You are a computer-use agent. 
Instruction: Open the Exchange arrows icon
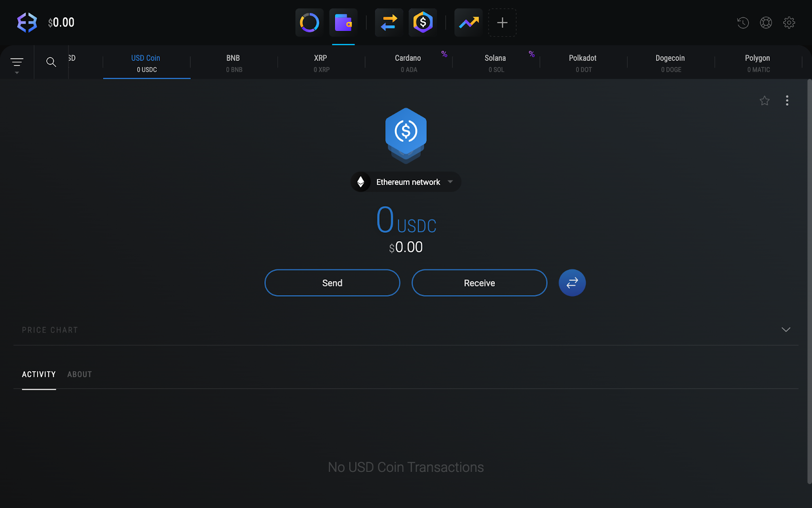pos(389,22)
